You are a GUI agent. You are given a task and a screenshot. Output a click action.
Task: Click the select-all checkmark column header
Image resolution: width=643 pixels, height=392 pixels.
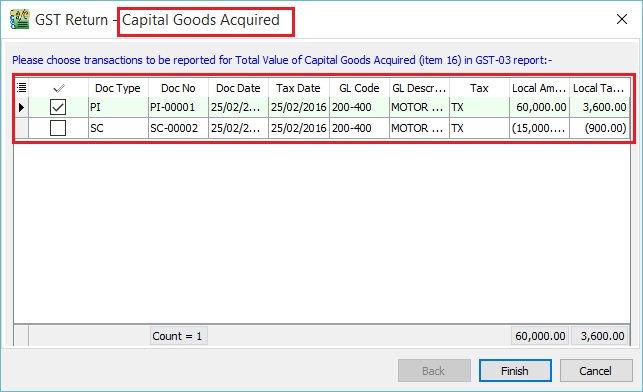[x=58, y=88]
